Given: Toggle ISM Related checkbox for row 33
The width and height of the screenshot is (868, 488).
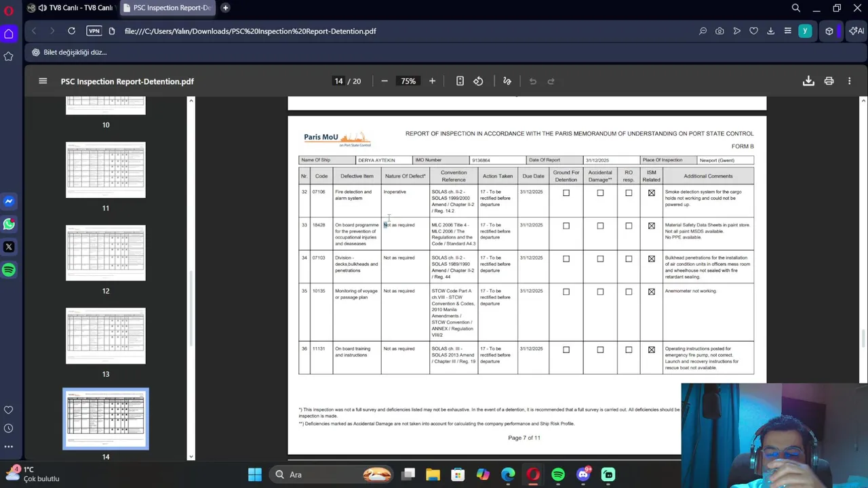Looking at the screenshot, I should (652, 226).
